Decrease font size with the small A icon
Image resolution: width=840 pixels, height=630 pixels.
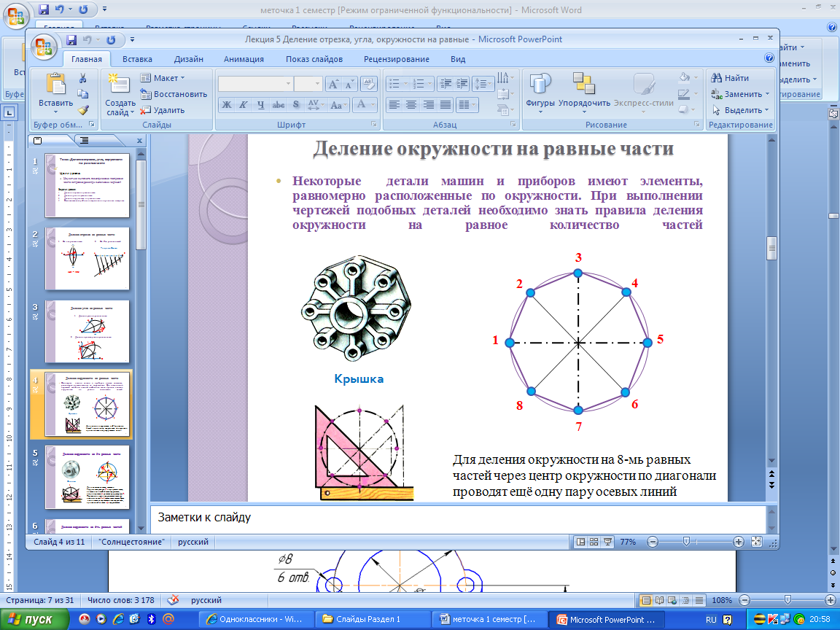tap(349, 84)
